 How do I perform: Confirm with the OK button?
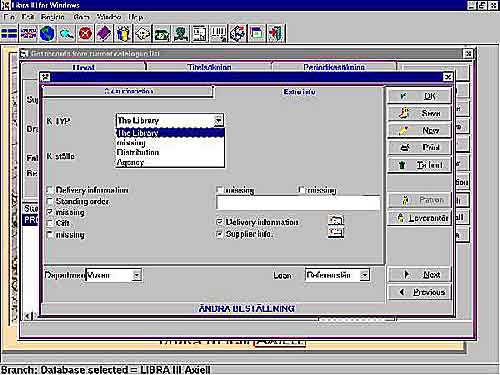[420, 96]
